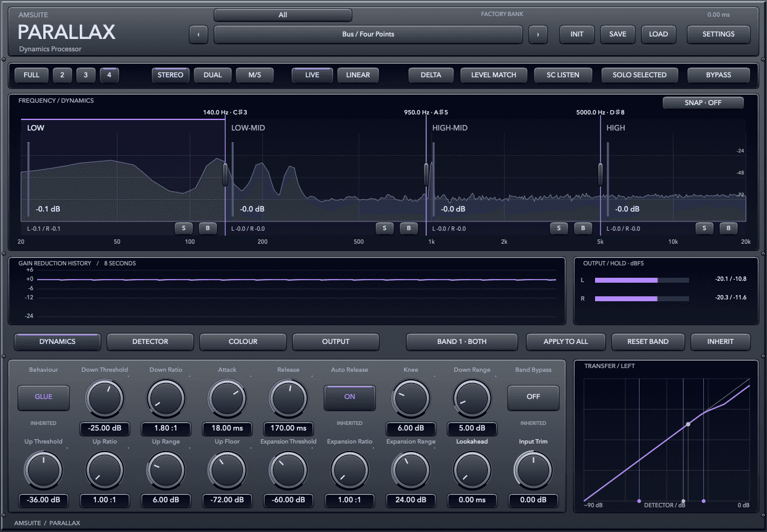Click the INIT button
This screenshot has height=532, width=767.
pyautogui.click(x=577, y=35)
